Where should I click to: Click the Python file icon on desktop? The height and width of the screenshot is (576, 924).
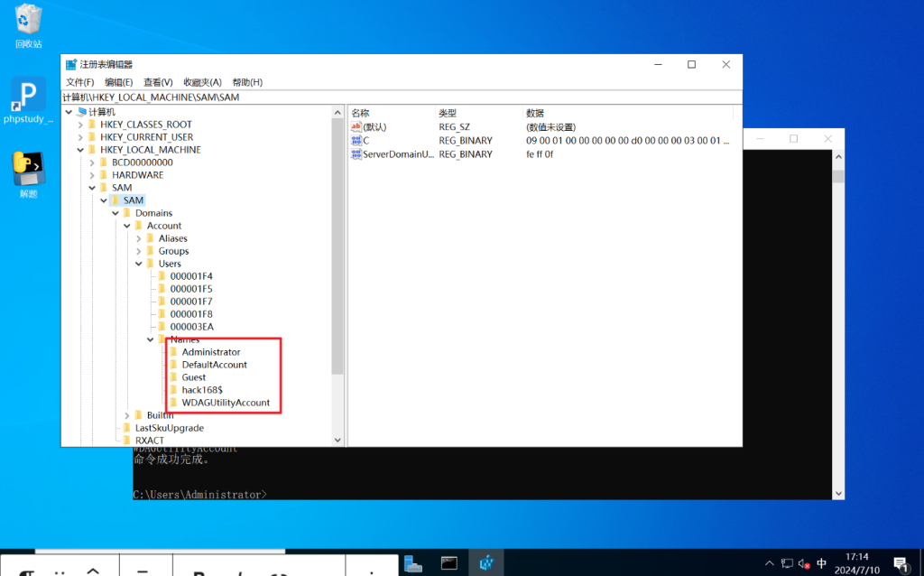click(x=28, y=169)
